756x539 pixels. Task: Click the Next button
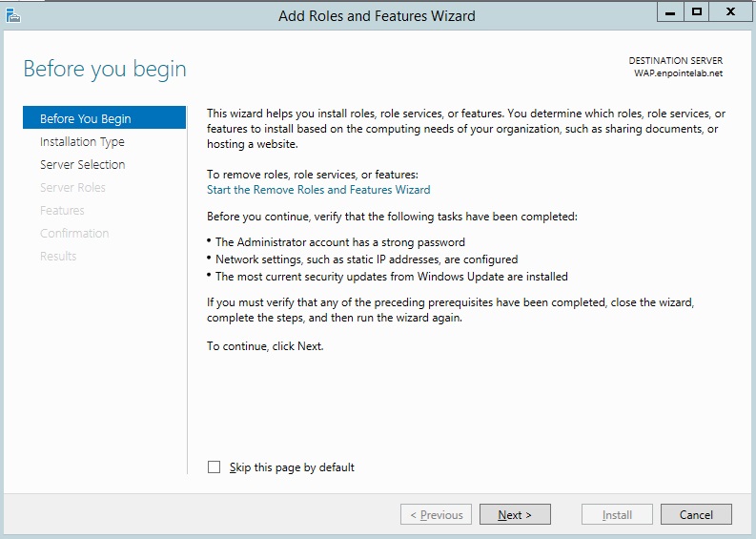(515, 515)
